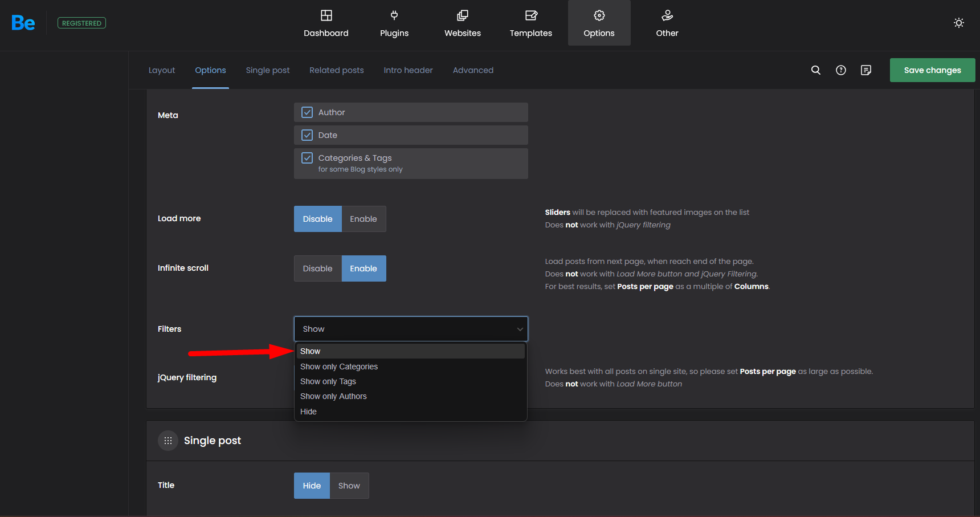Screen dimensions: 980x517
Task: Switch to the Single post tab
Action: (268, 70)
